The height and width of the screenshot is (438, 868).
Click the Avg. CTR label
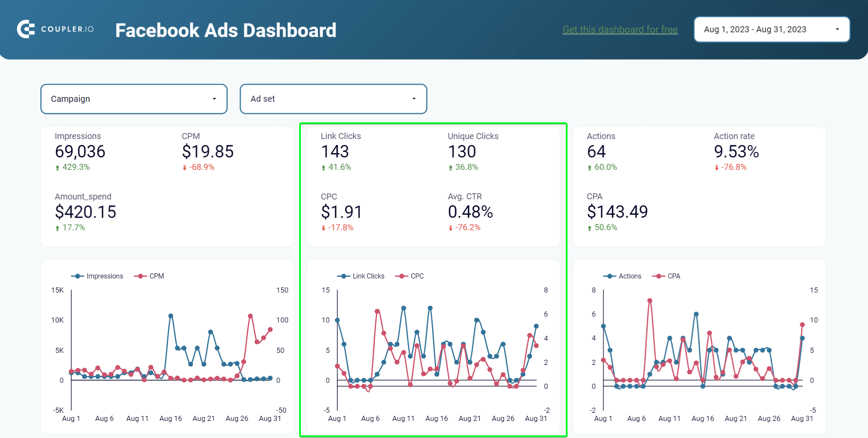point(465,197)
